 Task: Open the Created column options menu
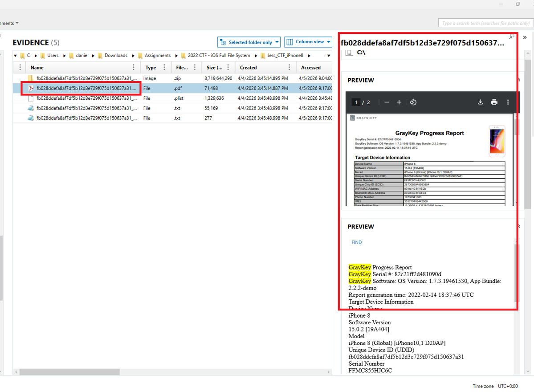coord(289,67)
